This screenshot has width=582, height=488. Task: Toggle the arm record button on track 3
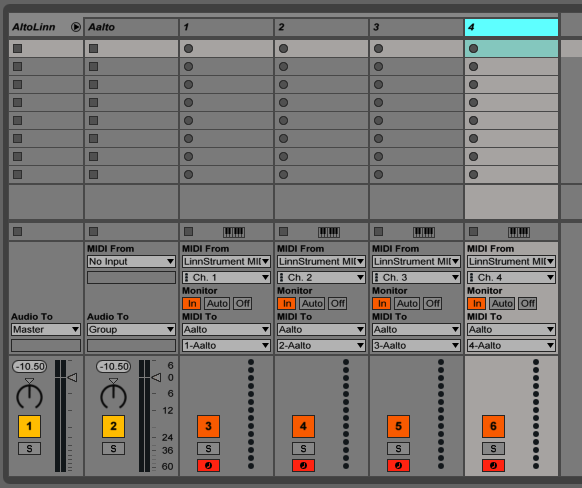398,465
